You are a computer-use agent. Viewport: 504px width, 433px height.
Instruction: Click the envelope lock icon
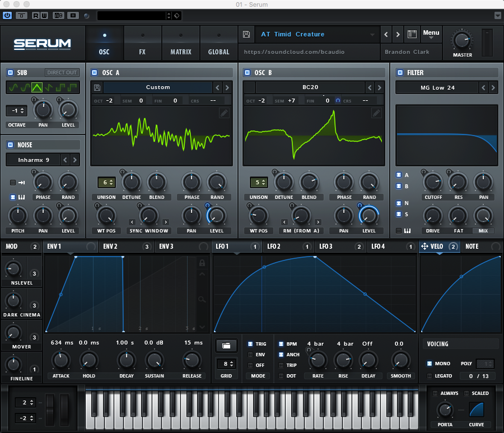point(202,263)
